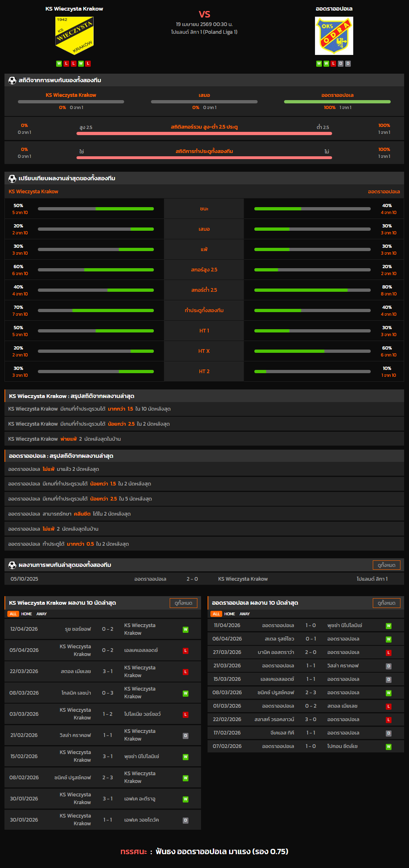
Task: Click the OKS Odra team crest
Action: (x=334, y=36)
